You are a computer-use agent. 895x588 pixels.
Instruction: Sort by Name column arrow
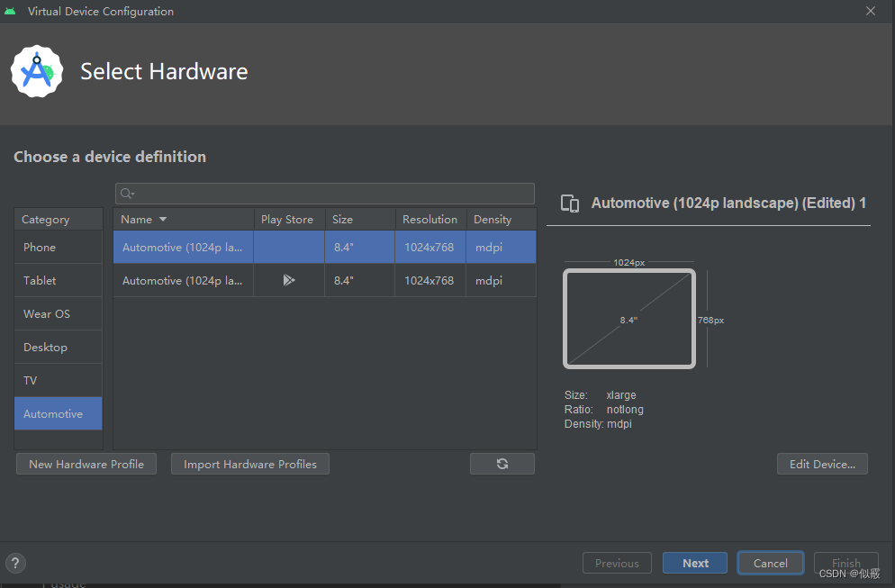163,219
